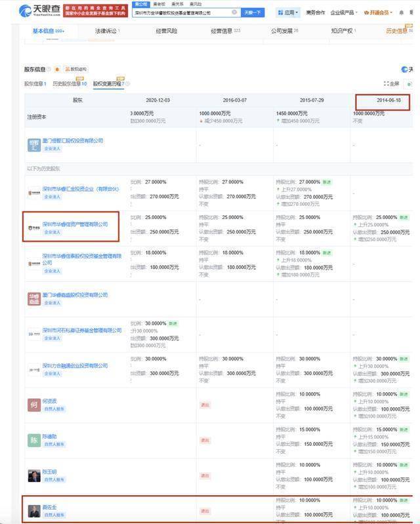Click the 商务合作 link
Viewport: 420px width, 524px height.
click(x=316, y=12)
